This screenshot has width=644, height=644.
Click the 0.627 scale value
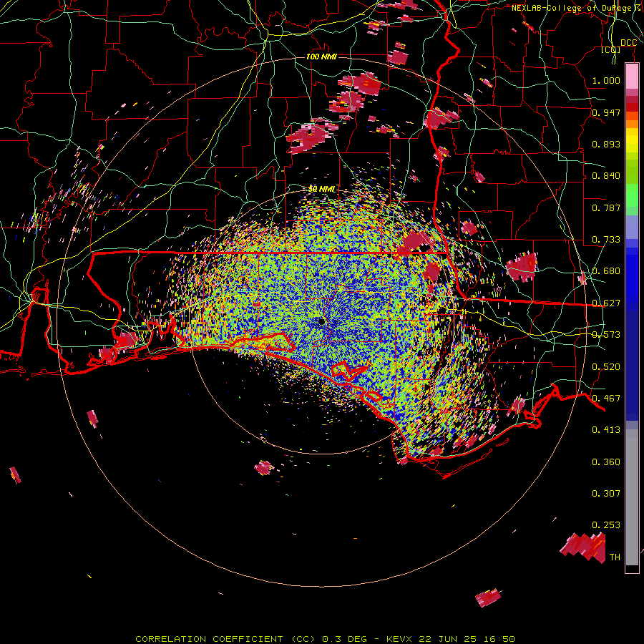606,303
